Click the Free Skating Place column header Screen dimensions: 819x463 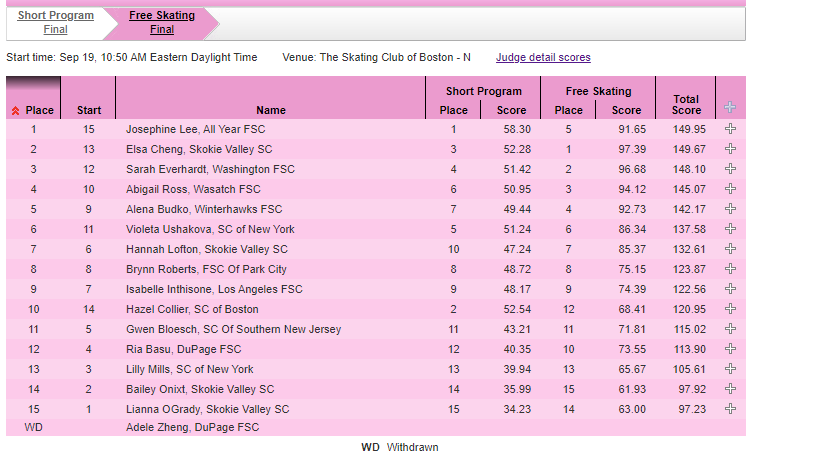tap(568, 110)
